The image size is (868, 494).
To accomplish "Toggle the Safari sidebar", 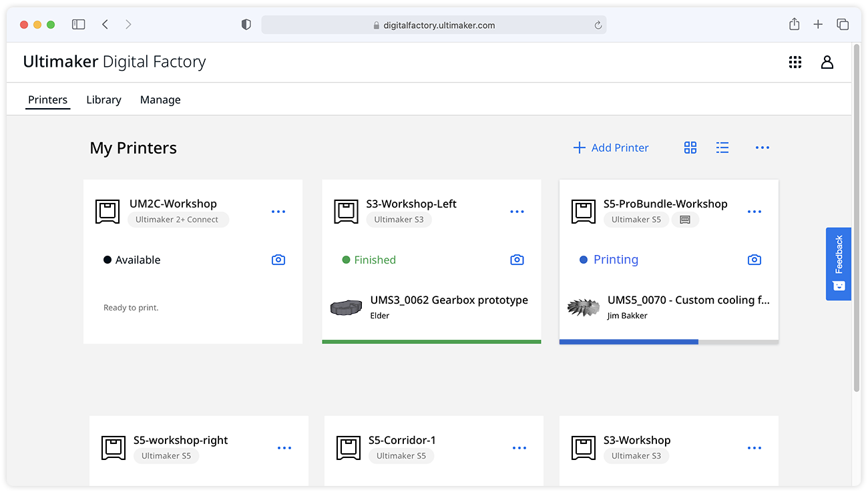I will tap(79, 25).
